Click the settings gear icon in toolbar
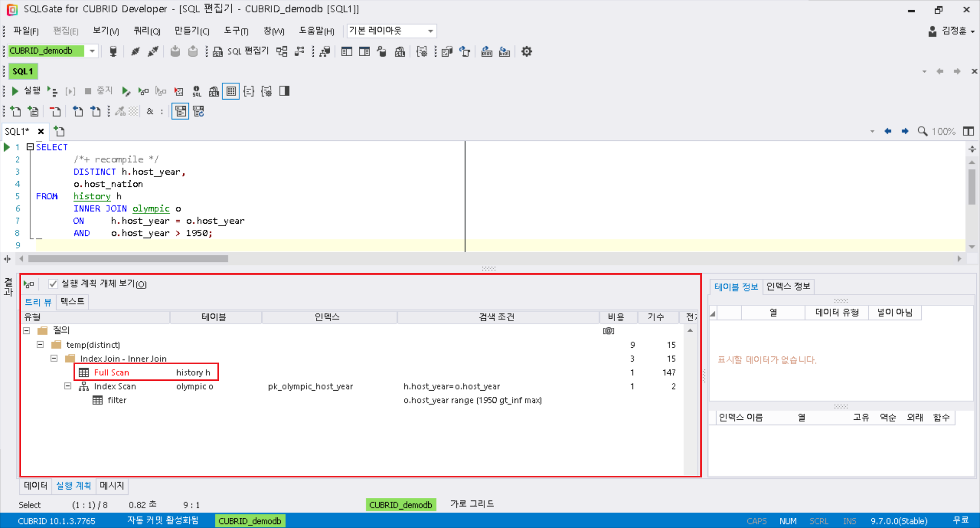Screen dimensions: 980x528 pos(527,52)
